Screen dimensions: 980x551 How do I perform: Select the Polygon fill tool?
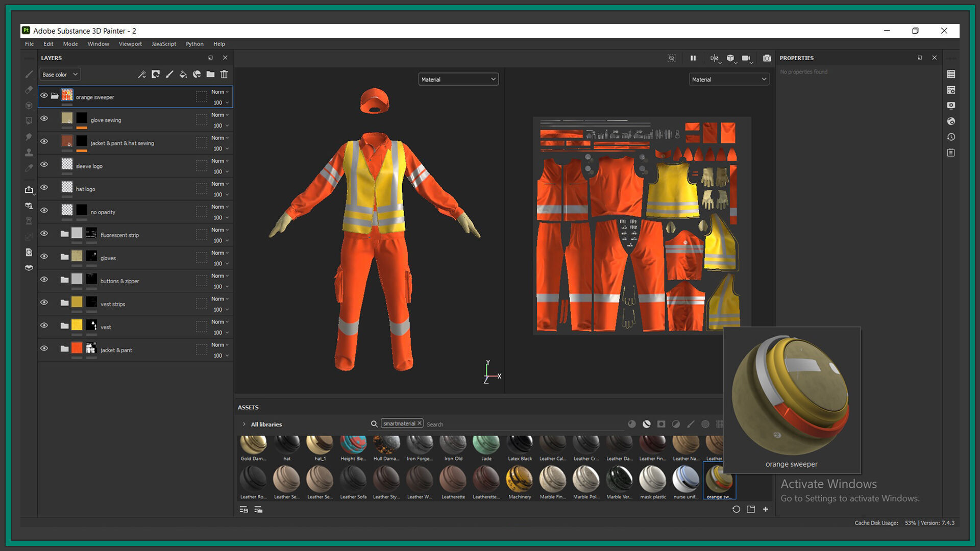point(29,121)
